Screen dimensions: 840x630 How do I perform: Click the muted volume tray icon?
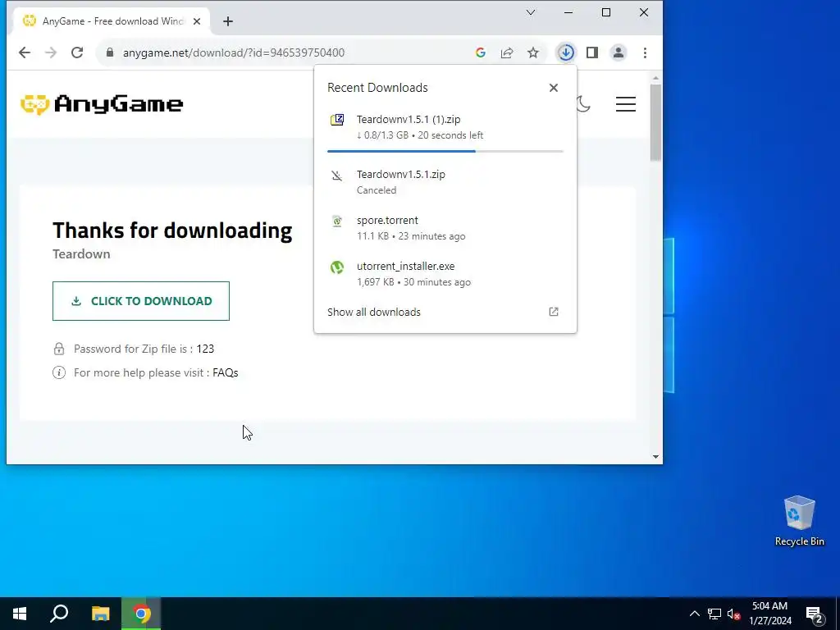733,614
